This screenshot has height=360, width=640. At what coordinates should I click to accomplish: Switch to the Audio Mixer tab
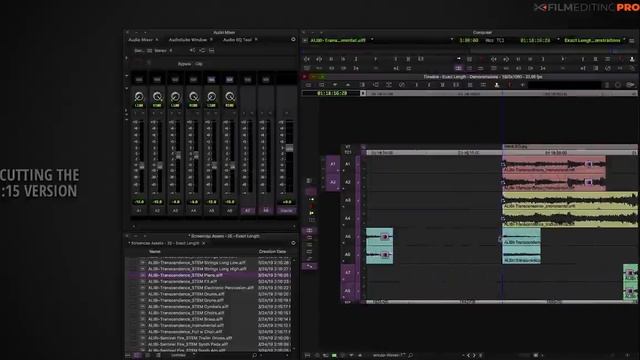[140, 40]
